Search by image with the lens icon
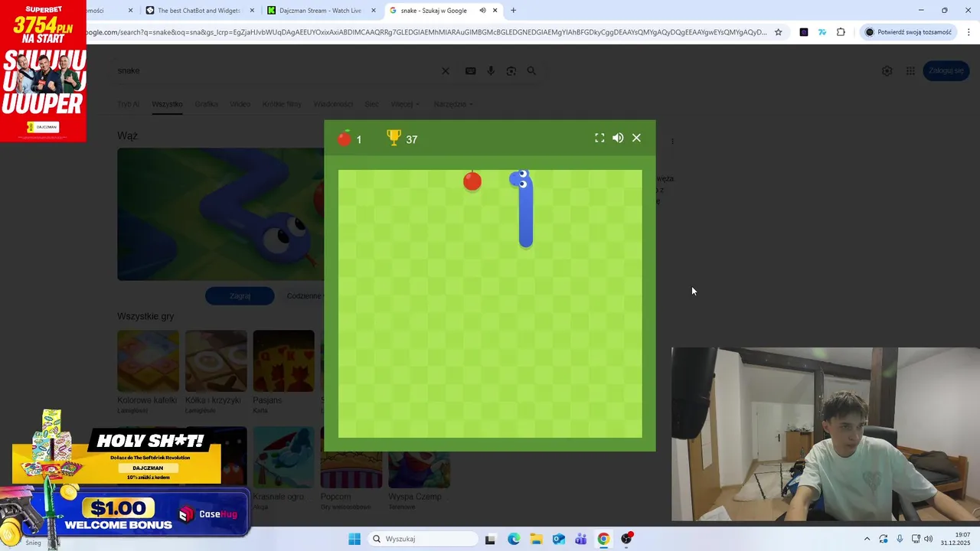This screenshot has height=551, width=980. (511, 70)
